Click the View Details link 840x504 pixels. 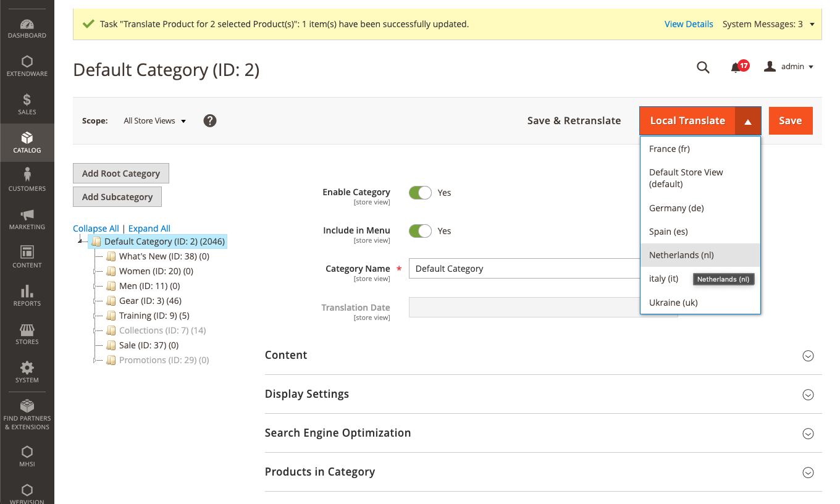pyautogui.click(x=689, y=24)
